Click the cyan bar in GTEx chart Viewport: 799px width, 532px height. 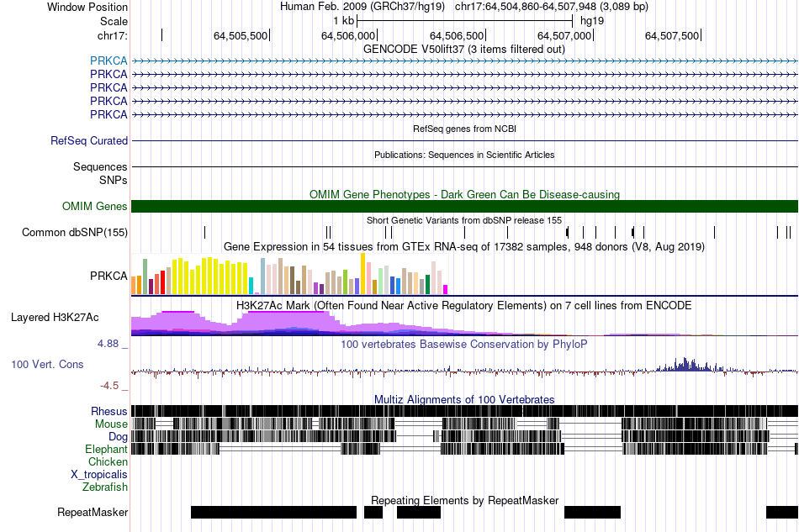coord(251,286)
